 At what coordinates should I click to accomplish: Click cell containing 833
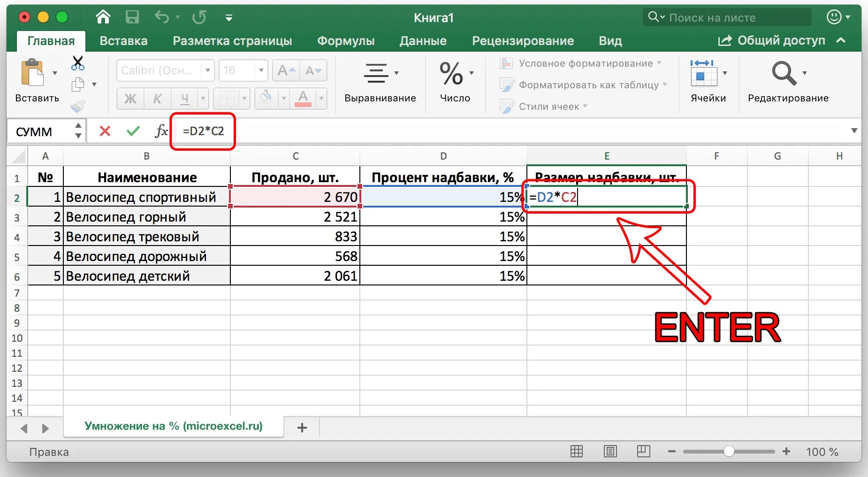(295, 237)
